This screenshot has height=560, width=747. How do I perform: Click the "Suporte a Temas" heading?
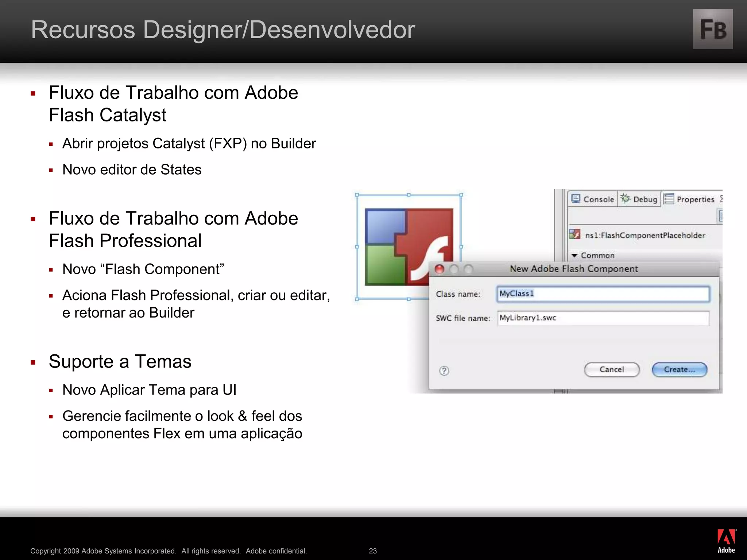point(120,362)
